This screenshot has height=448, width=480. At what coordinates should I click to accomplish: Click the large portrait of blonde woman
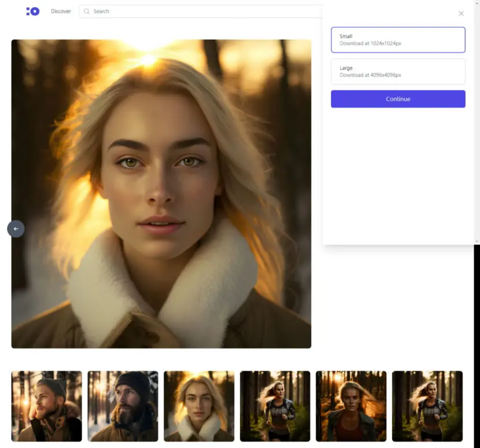161,194
